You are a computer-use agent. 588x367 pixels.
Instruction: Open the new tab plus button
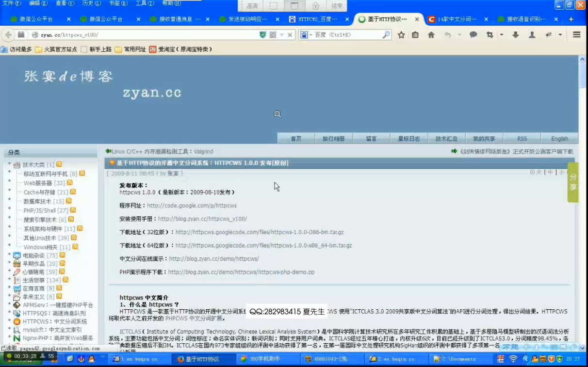(x=571, y=19)
